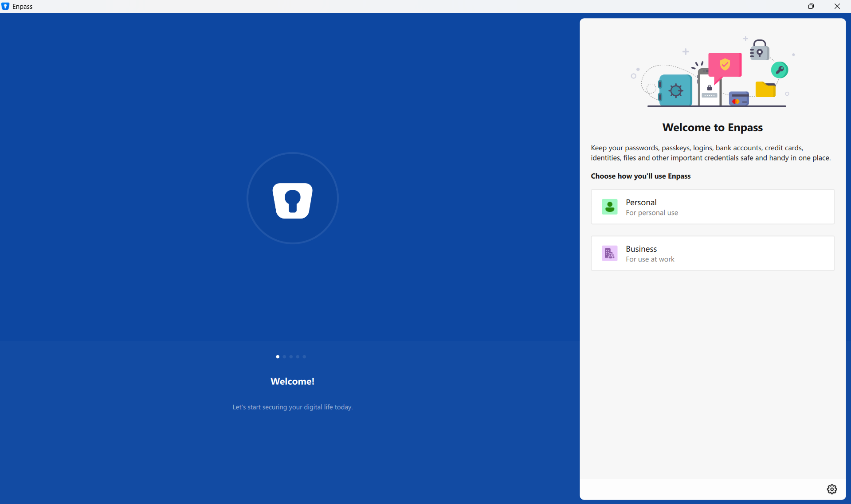Click the Enpass title bar app icon
The width and height of the screenshot is (851, 504).
pos(5,6)
